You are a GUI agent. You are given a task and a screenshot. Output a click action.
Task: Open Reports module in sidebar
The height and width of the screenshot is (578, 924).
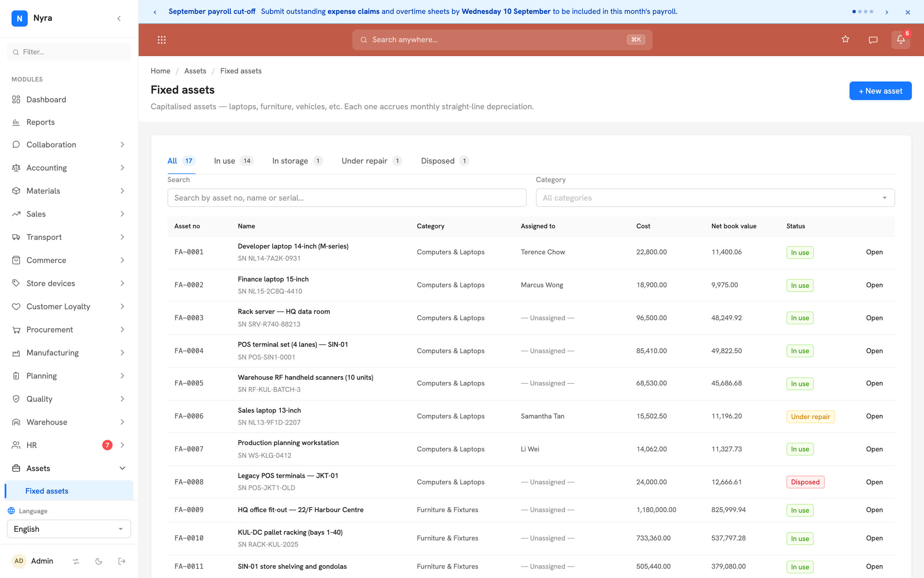click(x=69, y=122)
